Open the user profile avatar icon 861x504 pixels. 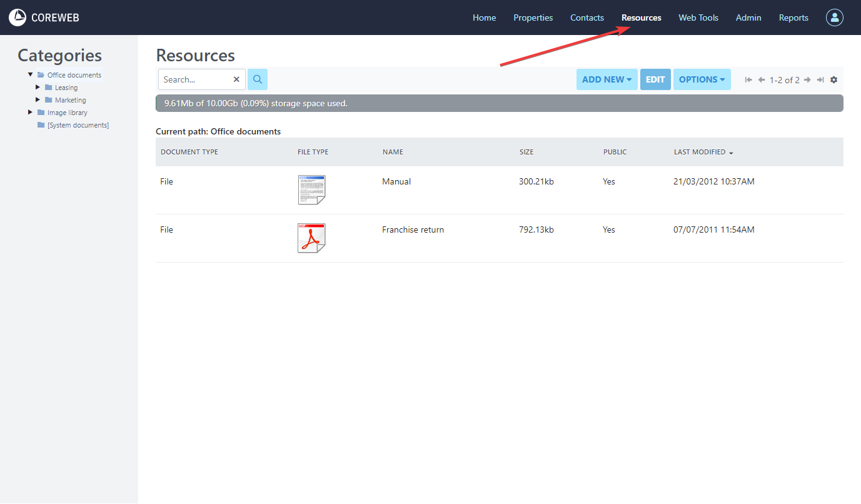tap(834, 18)
